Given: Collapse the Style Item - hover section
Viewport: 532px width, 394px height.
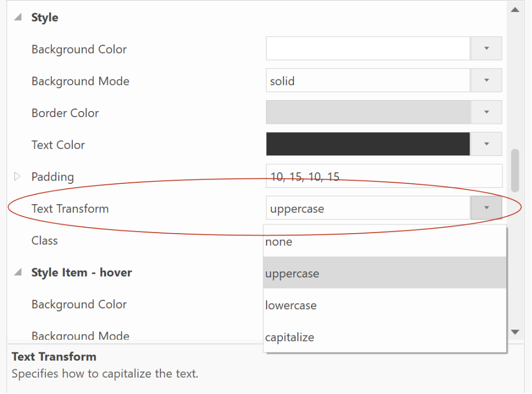Looking at the screenshot, I should [x=18, y=272].
